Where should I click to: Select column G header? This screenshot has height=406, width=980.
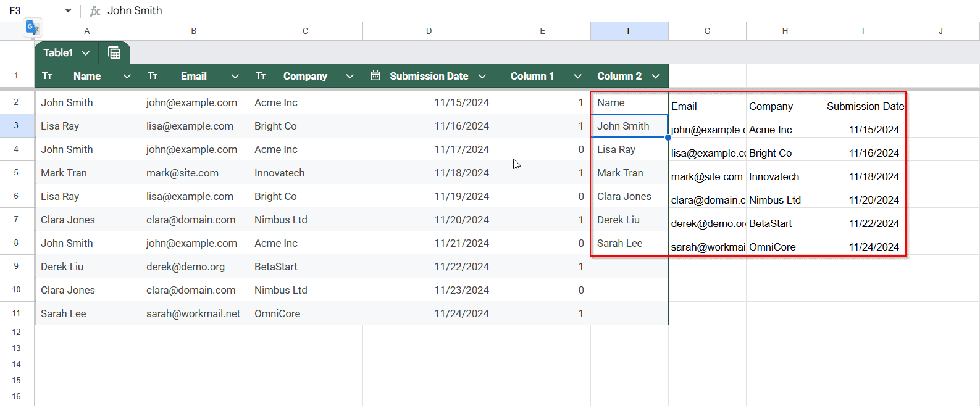(x=707, y=31)
